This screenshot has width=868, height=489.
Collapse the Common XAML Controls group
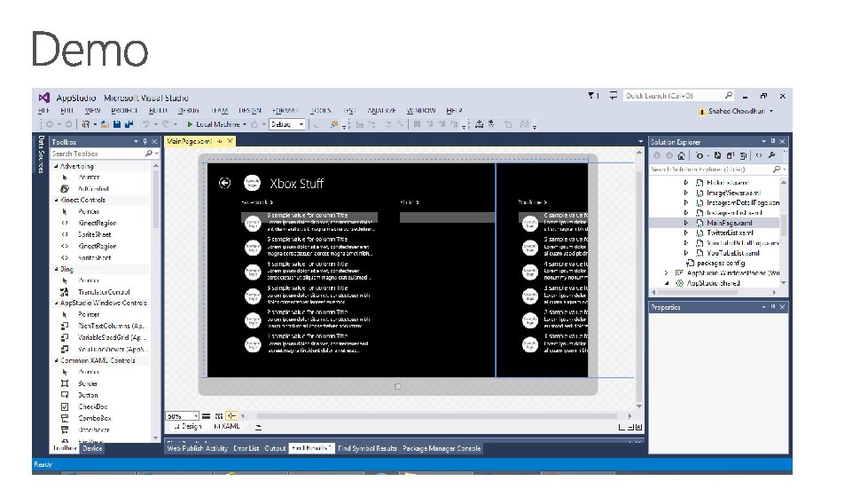[x=56, y=360]
